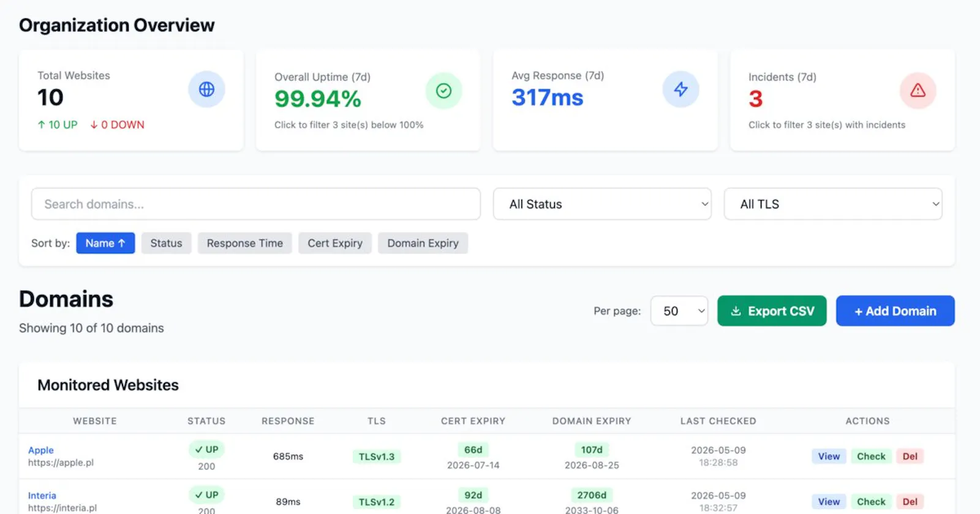Filter sites below 100% uptime
Screen dimensions: 980x514
pos(349,125)
